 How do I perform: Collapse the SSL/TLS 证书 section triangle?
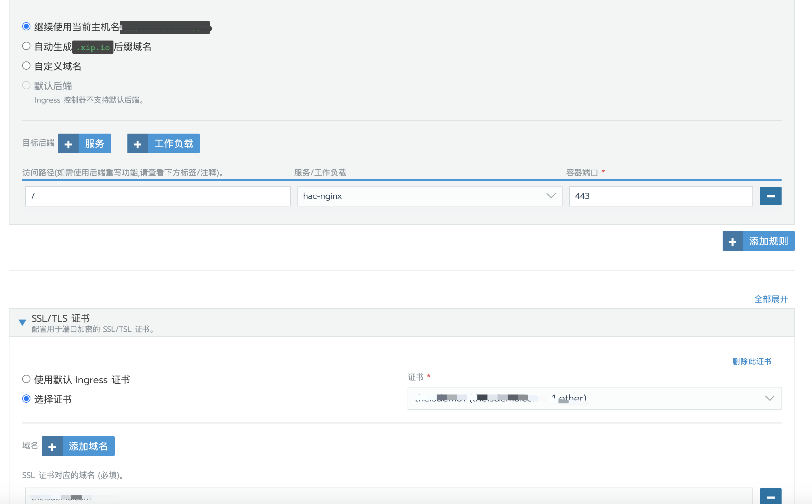[23, 322]
